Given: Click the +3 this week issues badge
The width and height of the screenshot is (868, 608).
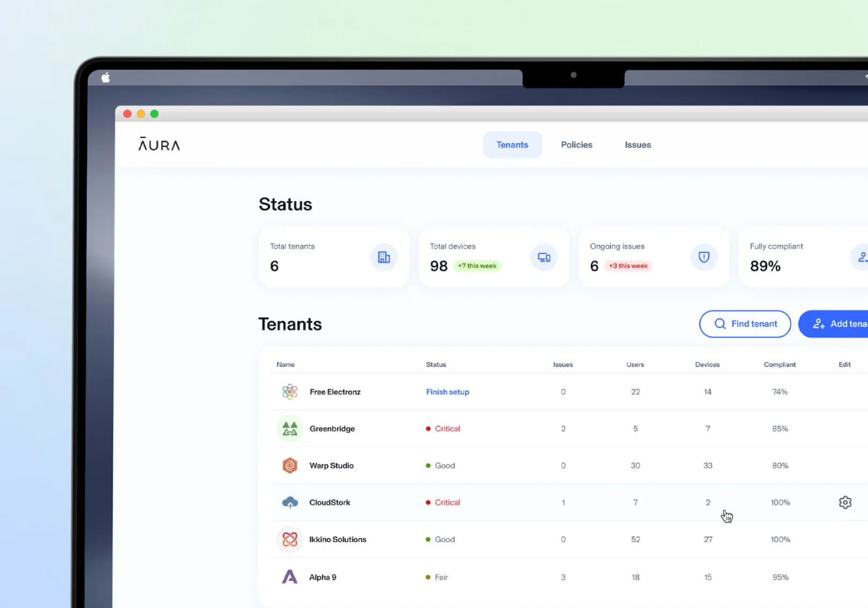Looking at the screenshot, I should [628, 266].
